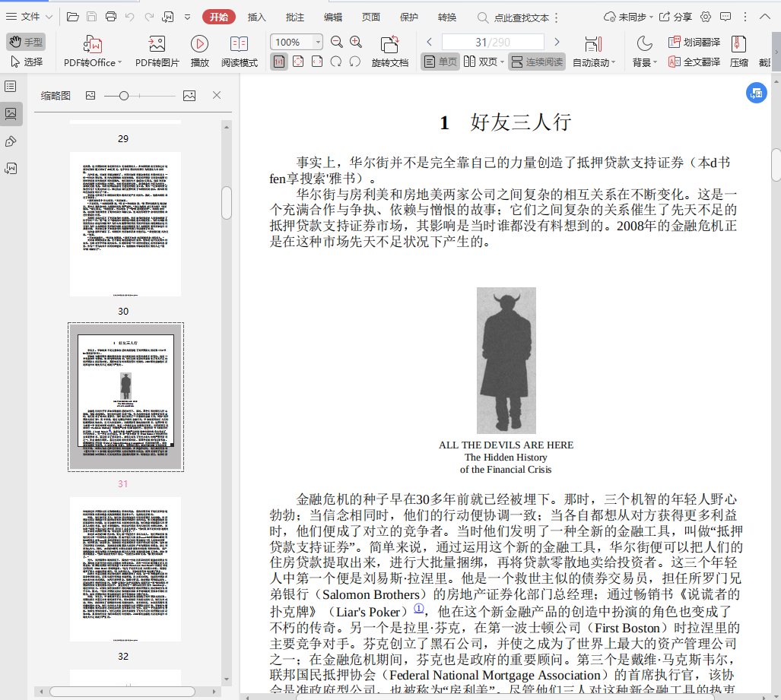Click 划词翻译 translate button
This screenshot has height=700, width=781.
pyautogui.click(x=694, y=42)
